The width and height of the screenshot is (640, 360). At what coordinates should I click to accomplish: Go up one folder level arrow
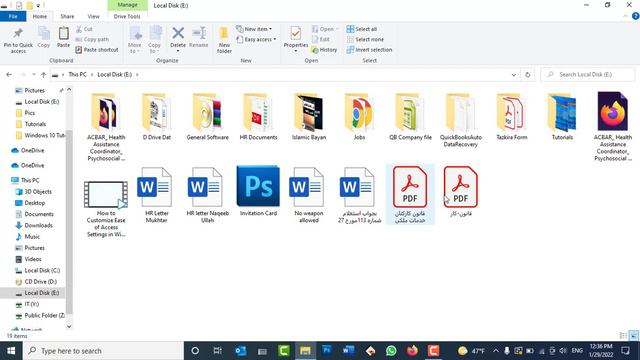click(x=44, y=75)
